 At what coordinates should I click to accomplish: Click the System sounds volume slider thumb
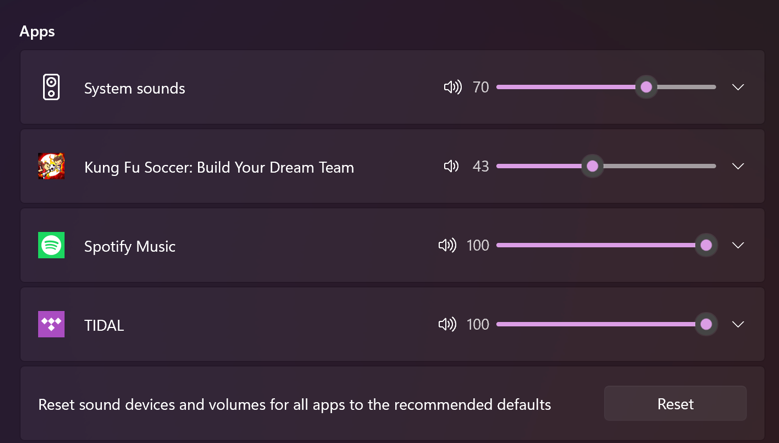(646, 87)
